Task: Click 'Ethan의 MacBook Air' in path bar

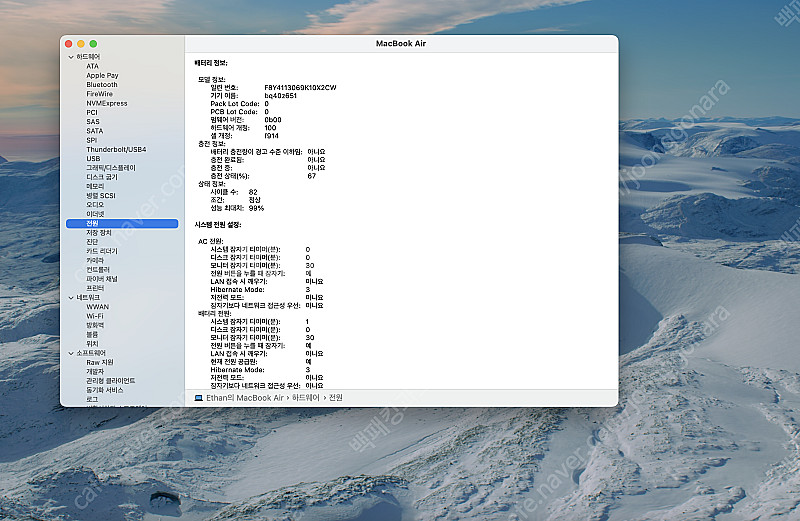Action: coord(245,398)
